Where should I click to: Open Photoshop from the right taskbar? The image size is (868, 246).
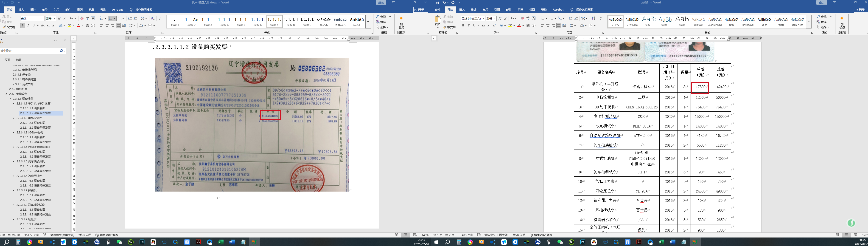point(582,242)
